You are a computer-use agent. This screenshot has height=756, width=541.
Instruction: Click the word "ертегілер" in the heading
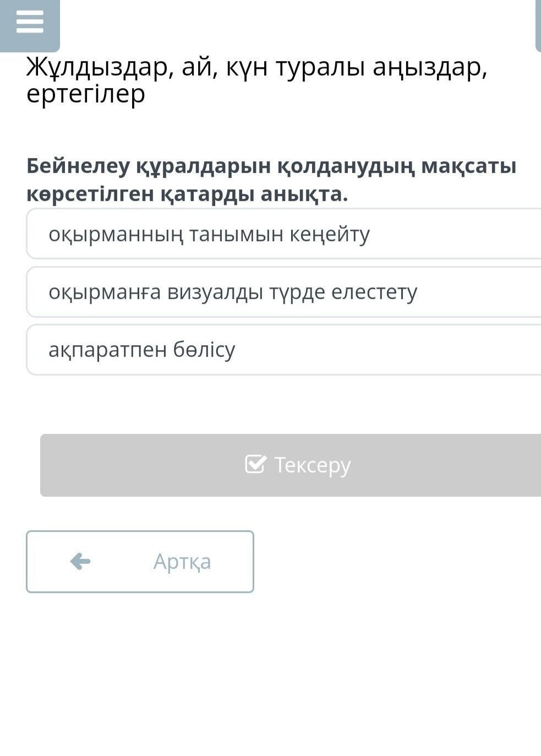(86, 94)
